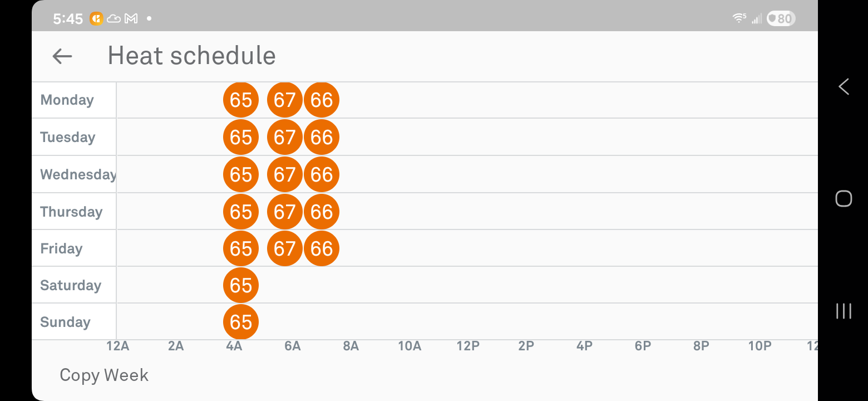Open the Wednesday row label
Screen dimensions: 868x401
[x=78, y=174]
